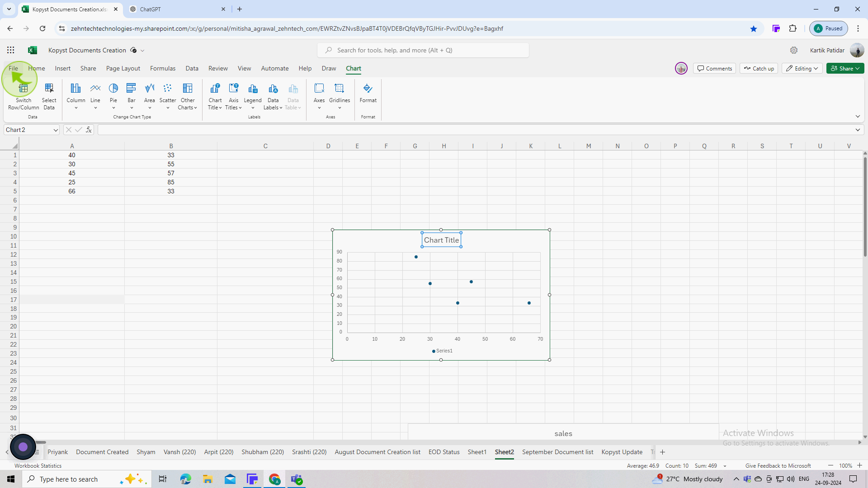868x488 pixels.
Task: Bookmark star icon in address bar
Action: (754, 28)
